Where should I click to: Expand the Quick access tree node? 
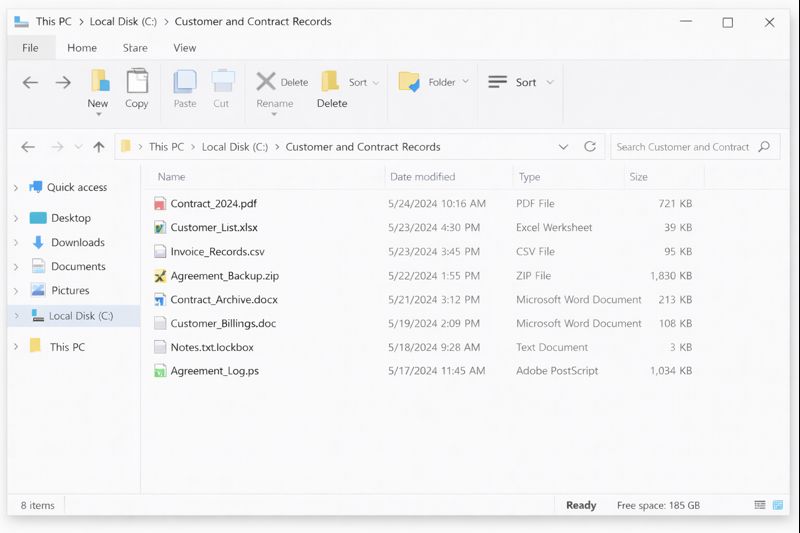(16, 188)
